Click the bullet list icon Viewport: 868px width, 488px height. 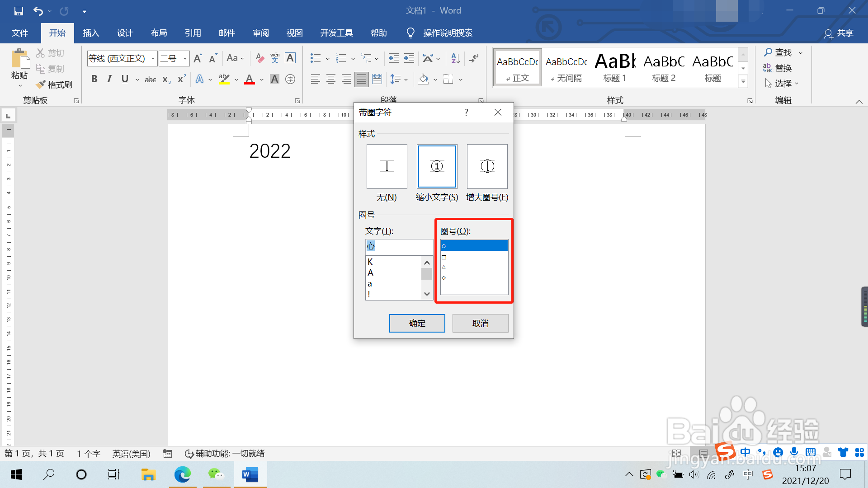point(315,58)
